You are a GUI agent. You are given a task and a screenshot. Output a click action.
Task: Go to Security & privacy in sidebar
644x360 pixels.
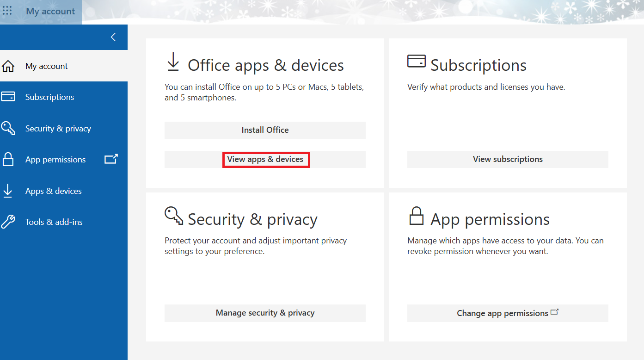pos(64,129)
